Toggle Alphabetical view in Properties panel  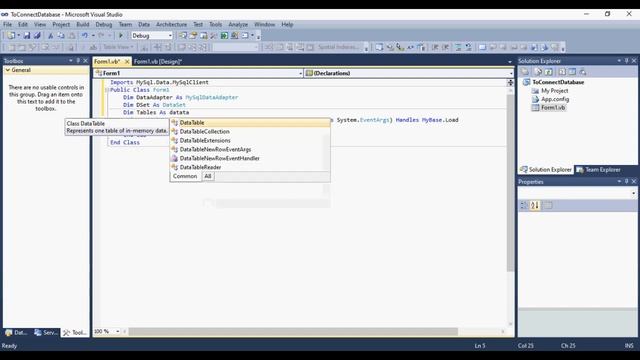coord(535,205)
